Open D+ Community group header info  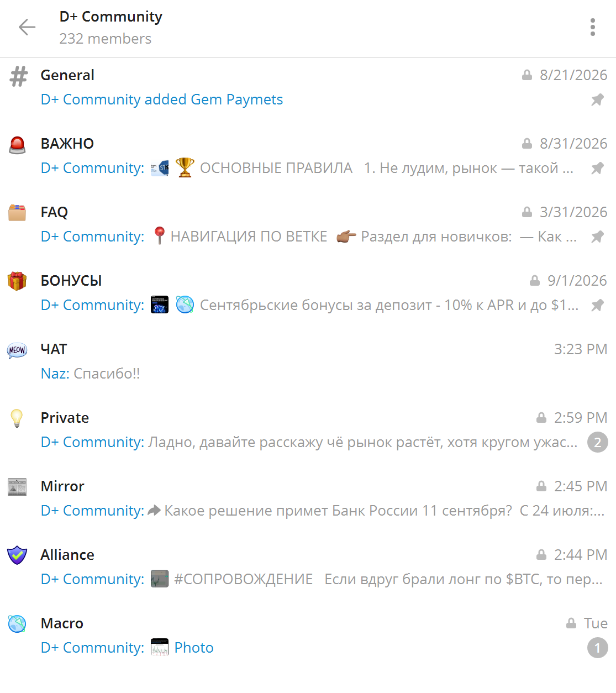click(110, 27)
